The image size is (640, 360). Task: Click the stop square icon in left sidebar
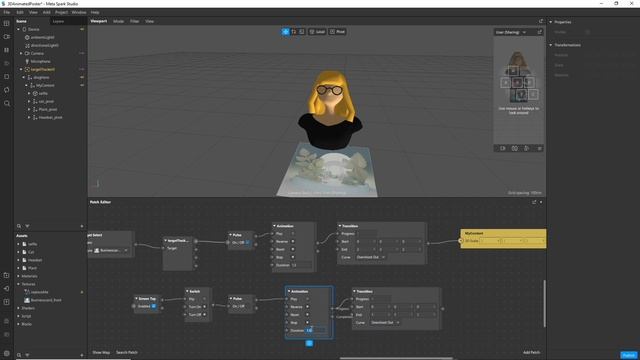7,77
